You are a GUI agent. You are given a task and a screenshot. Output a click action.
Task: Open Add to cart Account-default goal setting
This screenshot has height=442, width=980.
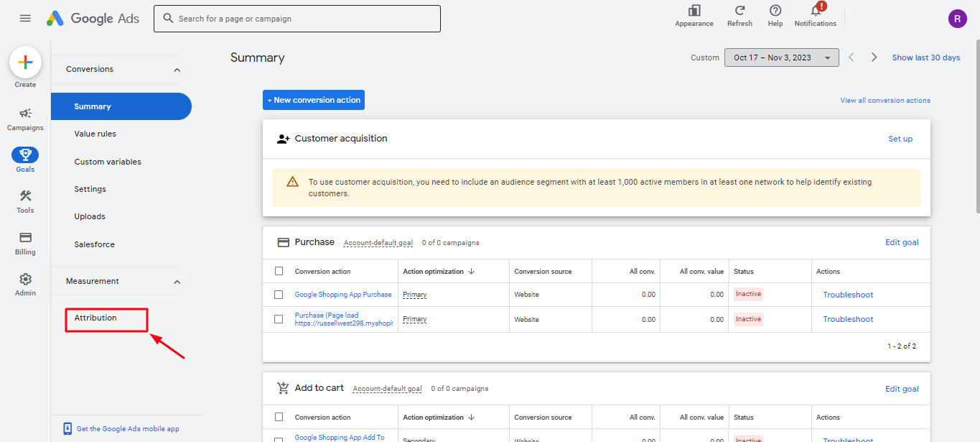[388, 389]
